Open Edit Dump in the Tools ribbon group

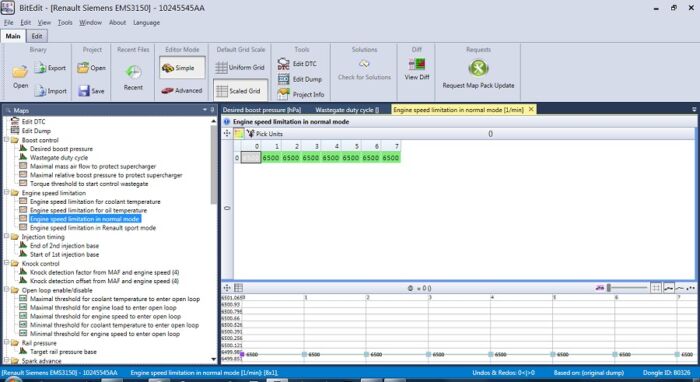300,79
